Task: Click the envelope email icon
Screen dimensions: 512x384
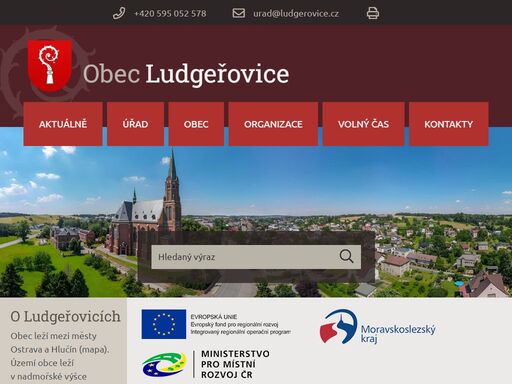Action: tap(239, 13)
